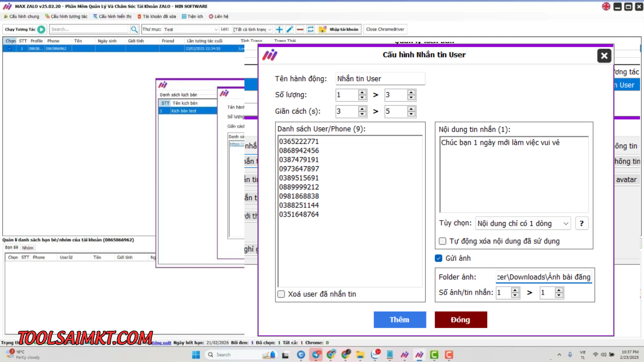The width and height of the screenshot is (644, 362).
Task: Open the Liên hệ menu
Action: 218,16
